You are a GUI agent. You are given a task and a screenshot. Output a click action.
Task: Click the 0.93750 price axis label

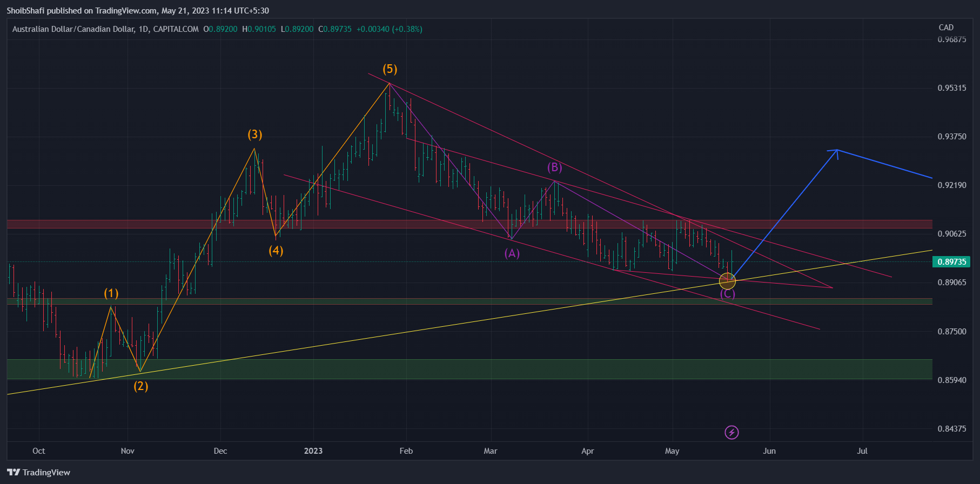pyautogui.click(x=952, y=137)
